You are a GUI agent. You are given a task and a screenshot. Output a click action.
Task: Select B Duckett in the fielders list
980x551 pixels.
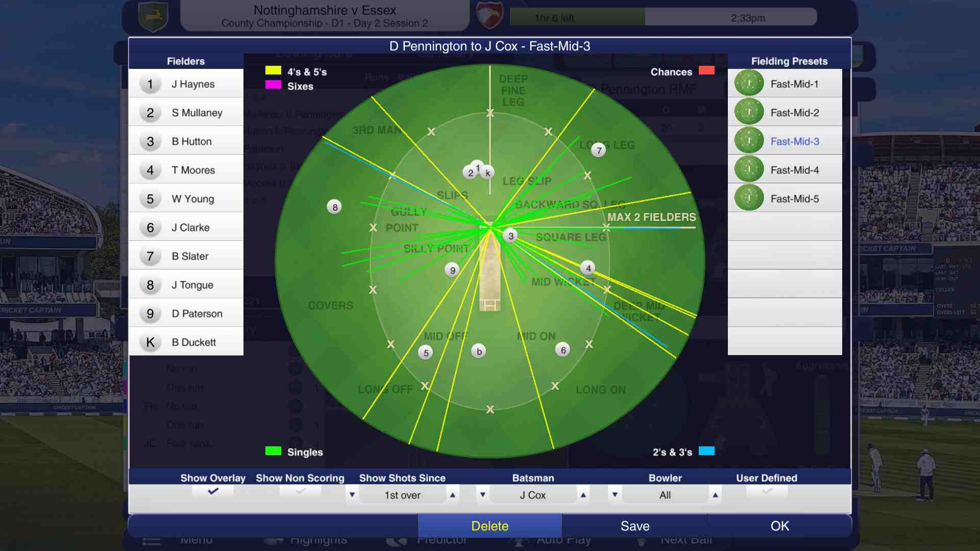(x=193, y=342)
